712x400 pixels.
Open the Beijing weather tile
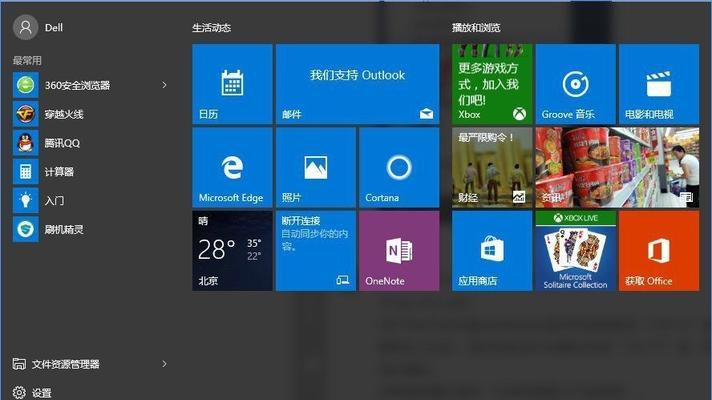tap(232, 251)
